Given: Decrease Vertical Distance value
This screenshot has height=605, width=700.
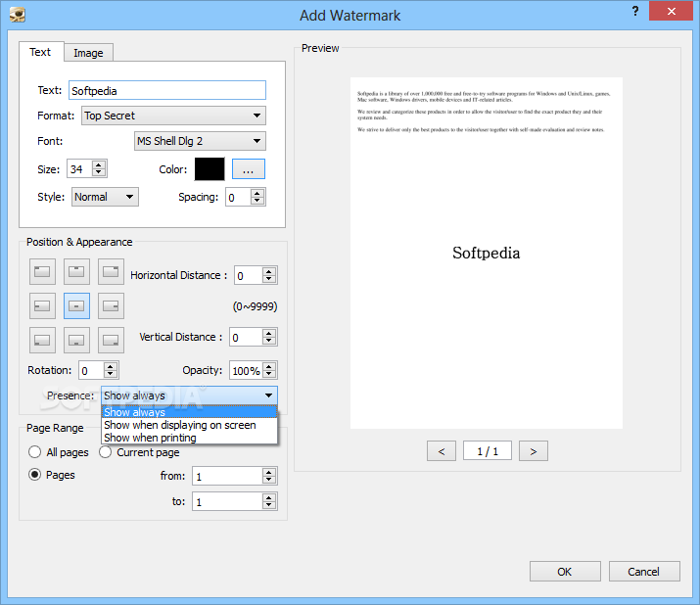Looking at the screenshot, I should pos(269,341).
